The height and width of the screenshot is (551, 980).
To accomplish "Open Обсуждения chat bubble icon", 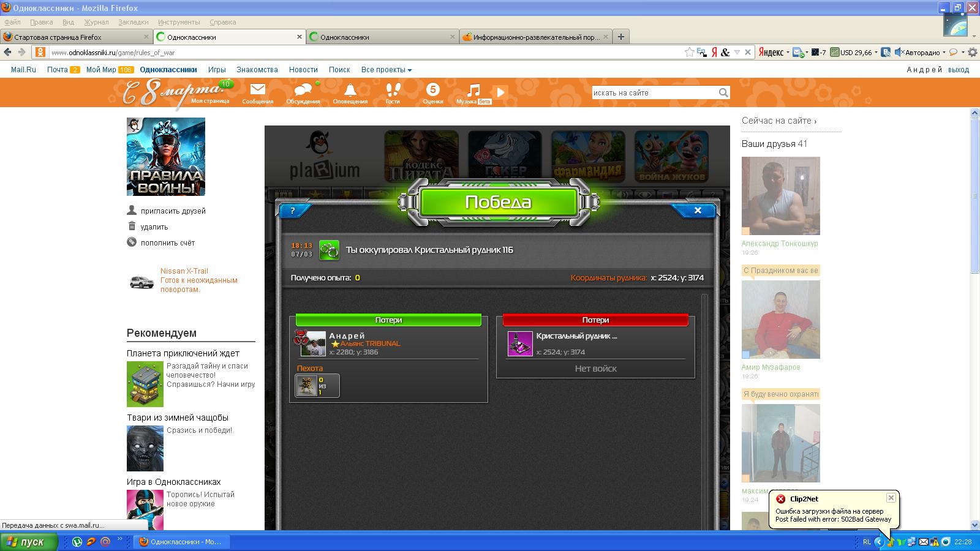I will pos(303,90).
